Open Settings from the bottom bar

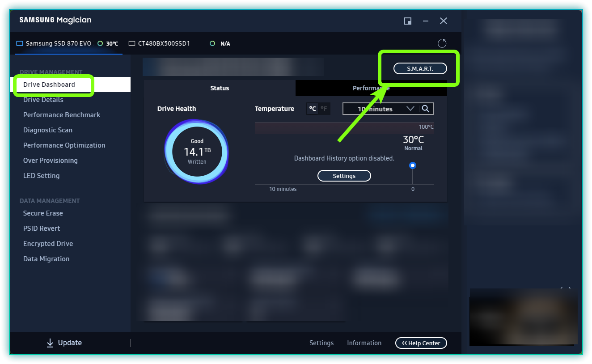(x=321, y=343)
